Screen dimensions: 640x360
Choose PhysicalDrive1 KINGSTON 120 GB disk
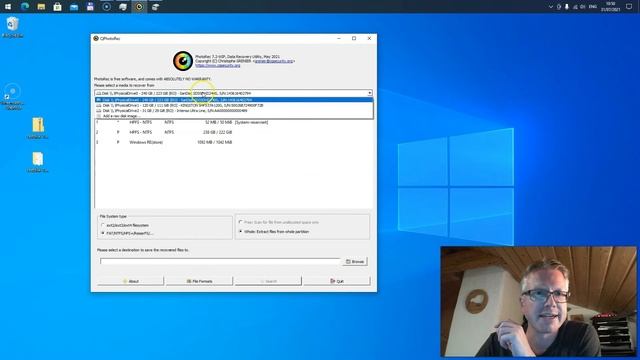(x=234, y=105)
